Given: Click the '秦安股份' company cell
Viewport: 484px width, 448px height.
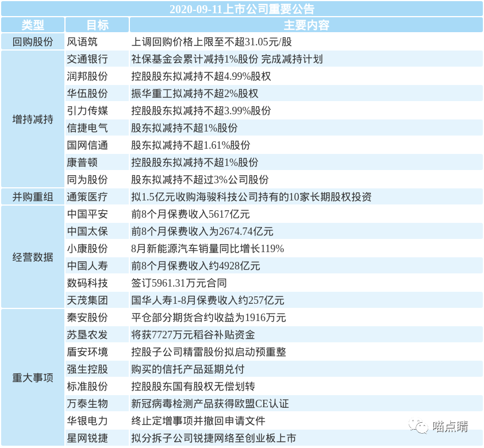Looking at the screenshot, I should [97, 317].
